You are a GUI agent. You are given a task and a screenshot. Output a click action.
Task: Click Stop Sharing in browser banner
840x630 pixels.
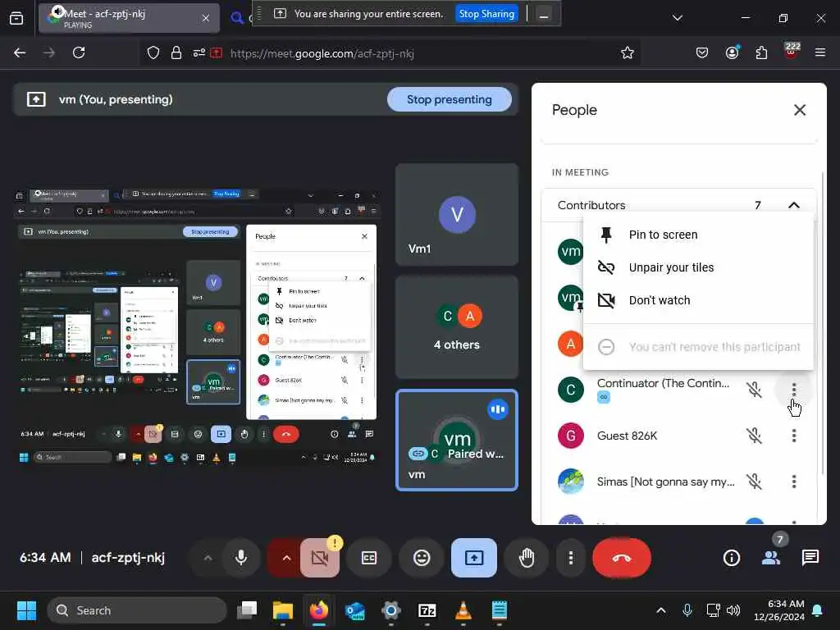pos(486,14)
